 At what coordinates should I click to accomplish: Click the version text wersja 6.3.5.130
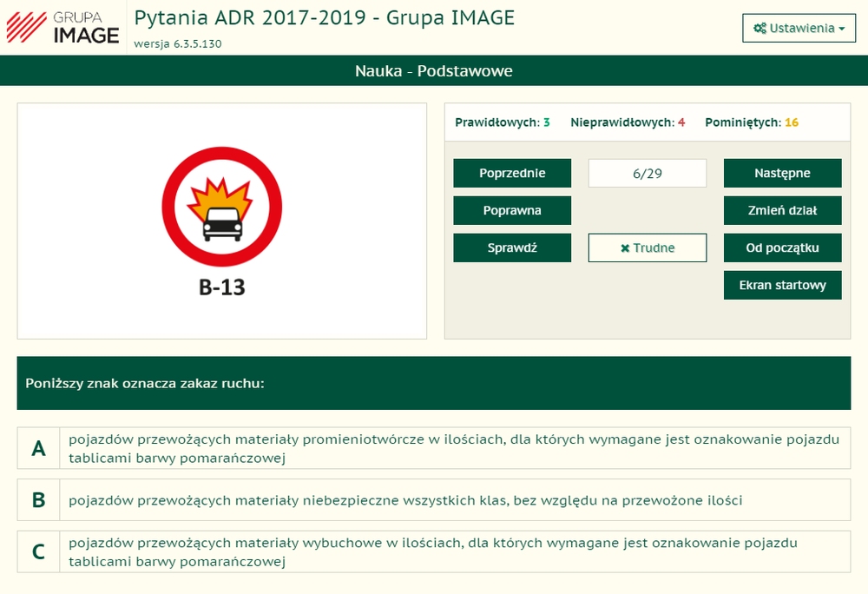click(x=178, y=43)
